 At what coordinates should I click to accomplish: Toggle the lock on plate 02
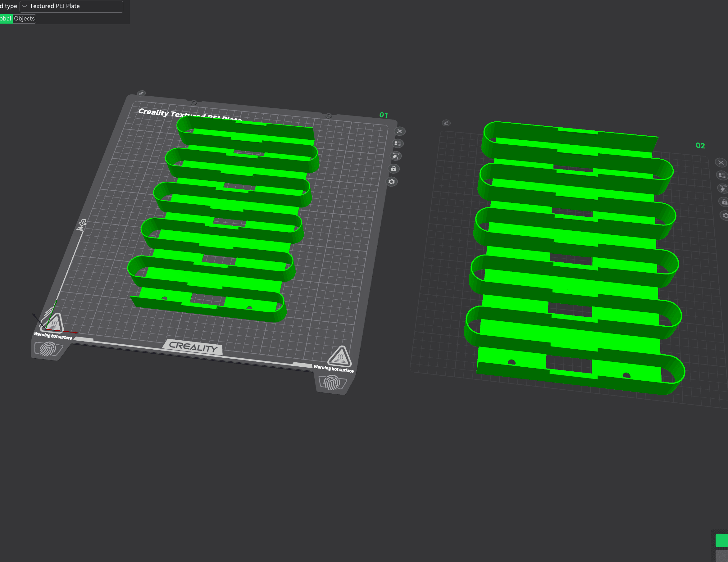tap(724, 202)
